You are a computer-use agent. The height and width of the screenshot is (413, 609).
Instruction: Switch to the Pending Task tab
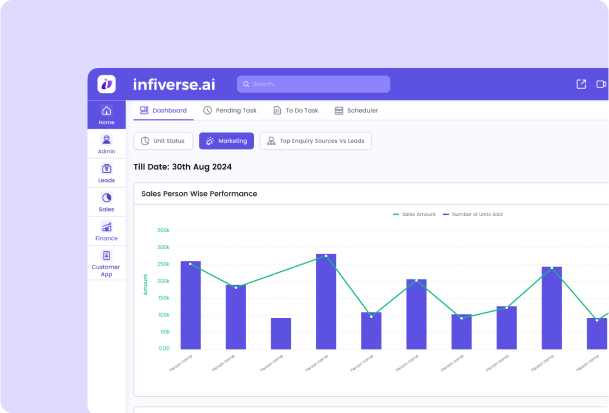tap(229, 110)
